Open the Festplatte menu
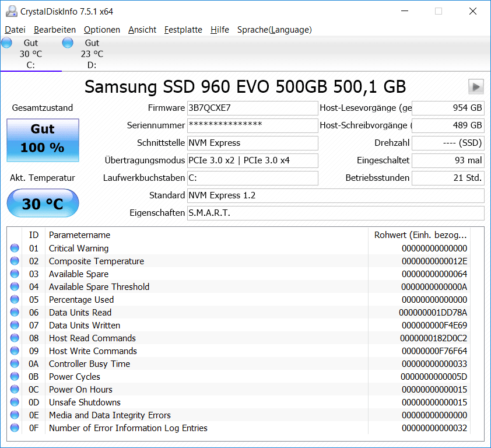491x448 pixels. (183, 30)
